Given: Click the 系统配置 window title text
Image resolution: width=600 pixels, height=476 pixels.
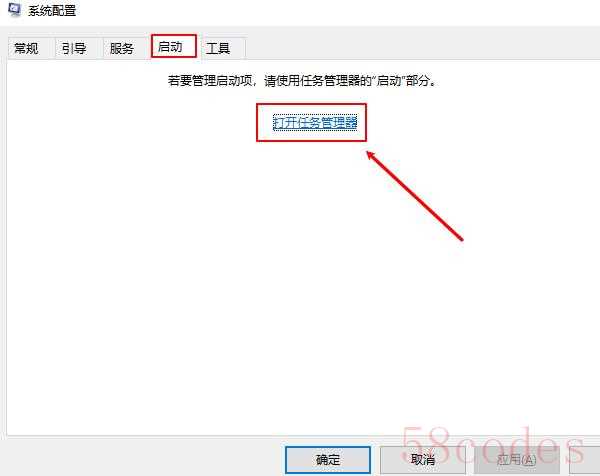Looking at the screenshot, I should tap(52, 10).
